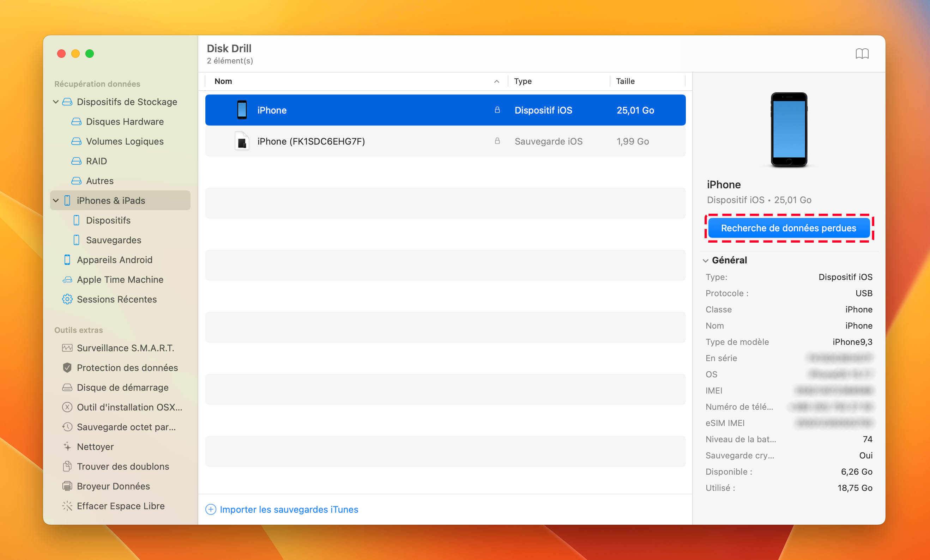
Task: Click the battery level value 74
Action: click(x=867, y=439)
